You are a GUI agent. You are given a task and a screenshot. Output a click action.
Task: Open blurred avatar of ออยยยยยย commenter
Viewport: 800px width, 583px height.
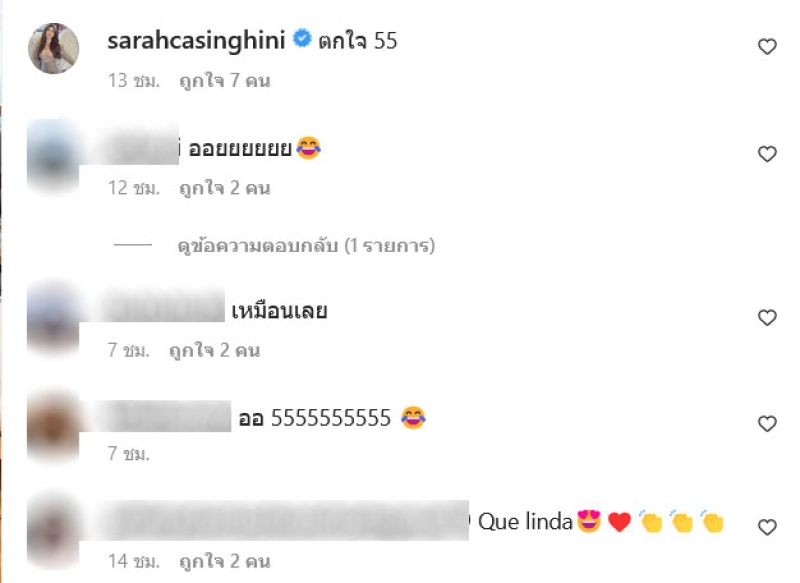(53, 157)
